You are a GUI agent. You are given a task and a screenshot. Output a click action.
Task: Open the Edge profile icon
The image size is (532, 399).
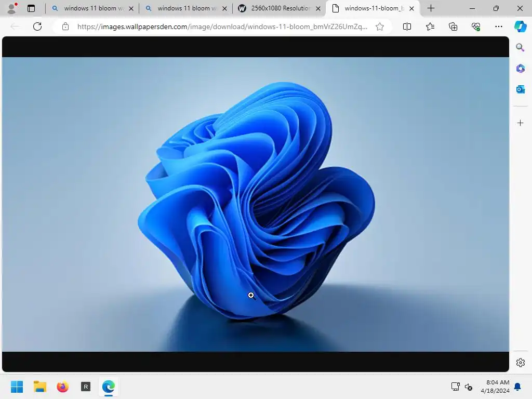pyautogui.click(x=12, y=8)
